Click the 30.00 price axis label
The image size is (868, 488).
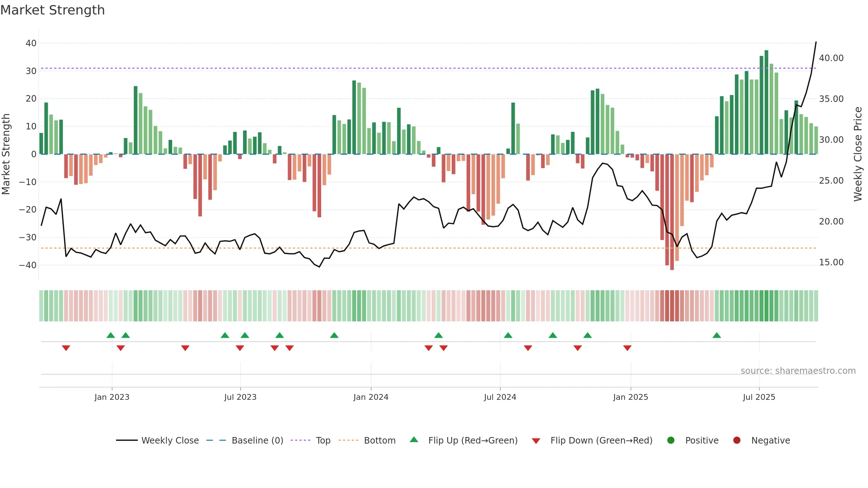(x=831, y=140)
